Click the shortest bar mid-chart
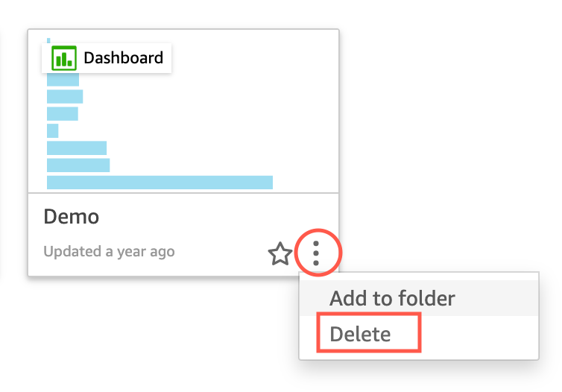 pos(52,131)
